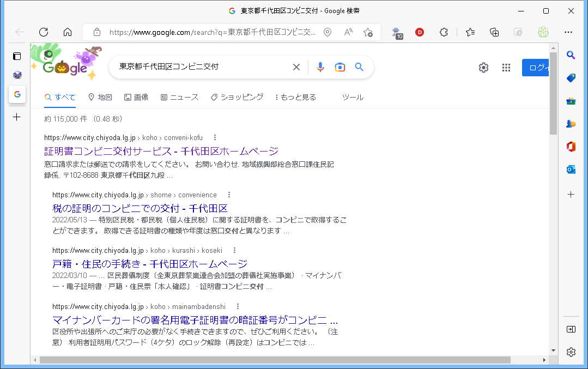Open the sidebar Outlook icon

point(571,170)
